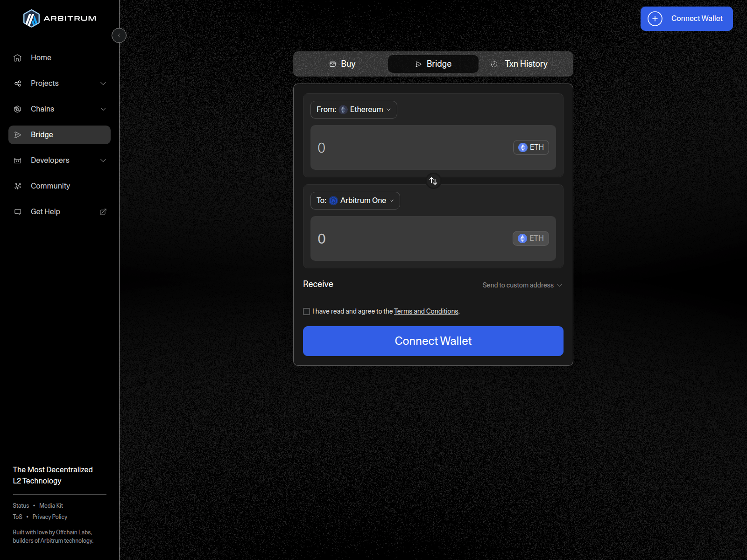
Task: Open Chains in the sidebar
Action: (59, 109)
